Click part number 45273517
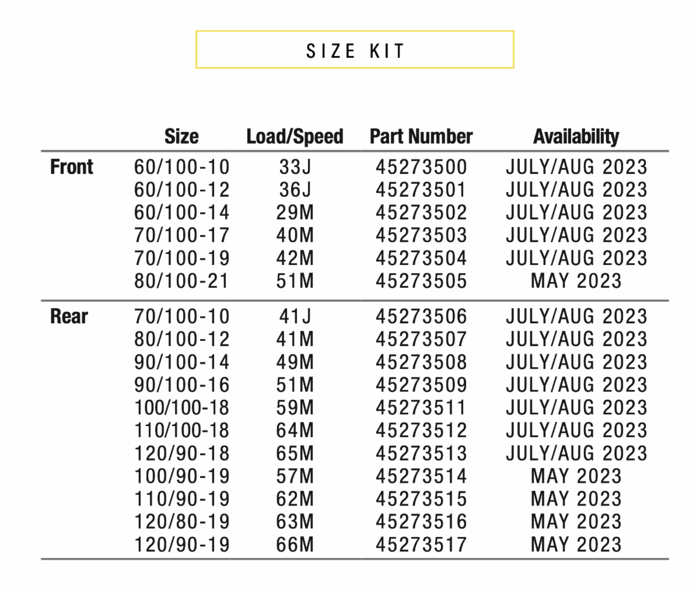700x593 pixels. [x=421, y=545]
